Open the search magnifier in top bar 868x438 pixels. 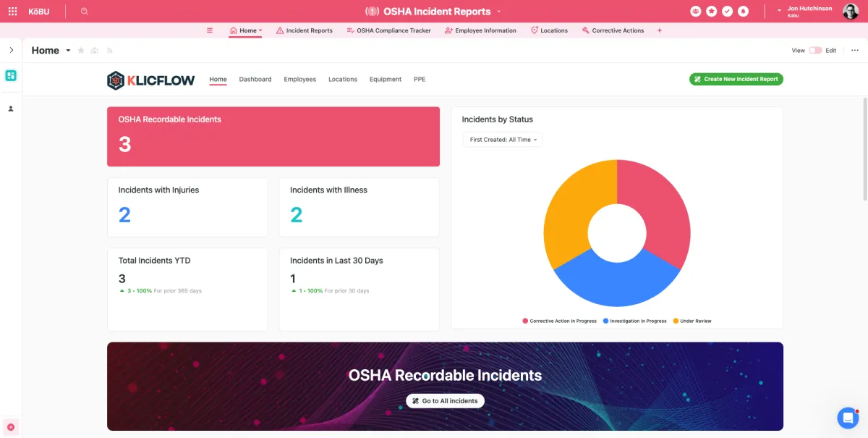pos(85,12)
